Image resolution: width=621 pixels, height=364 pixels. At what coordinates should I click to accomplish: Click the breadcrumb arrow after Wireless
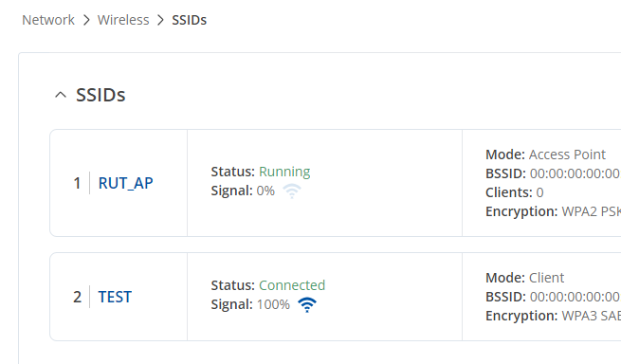point(160,20)
